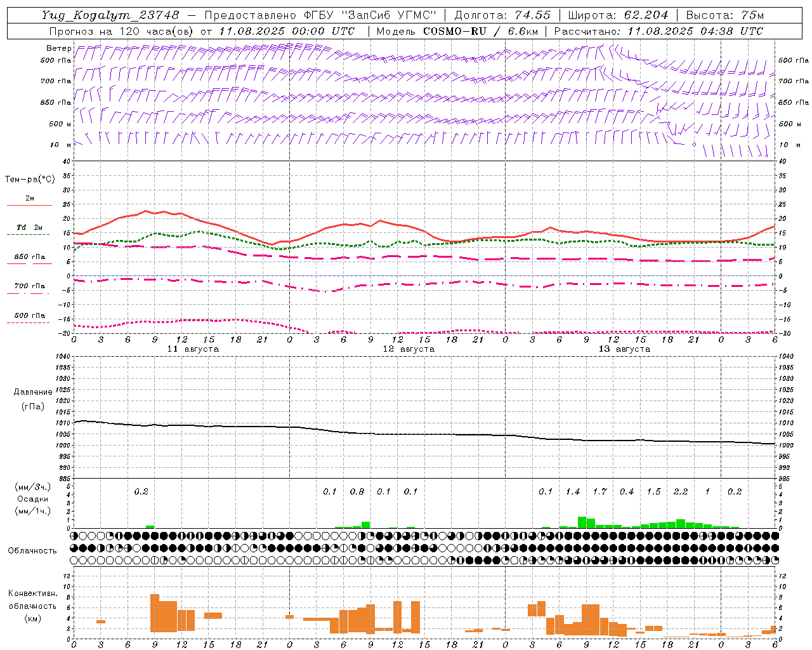Click the 11 августа date label
Screen dimensions: 812x650
[x=193, y=349]
